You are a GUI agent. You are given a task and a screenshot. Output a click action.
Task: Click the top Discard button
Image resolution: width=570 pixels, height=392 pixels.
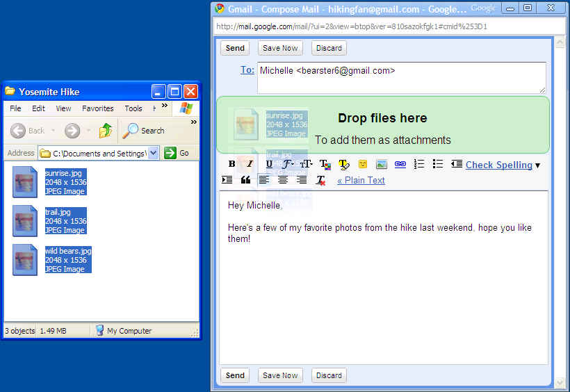point(329,48)
